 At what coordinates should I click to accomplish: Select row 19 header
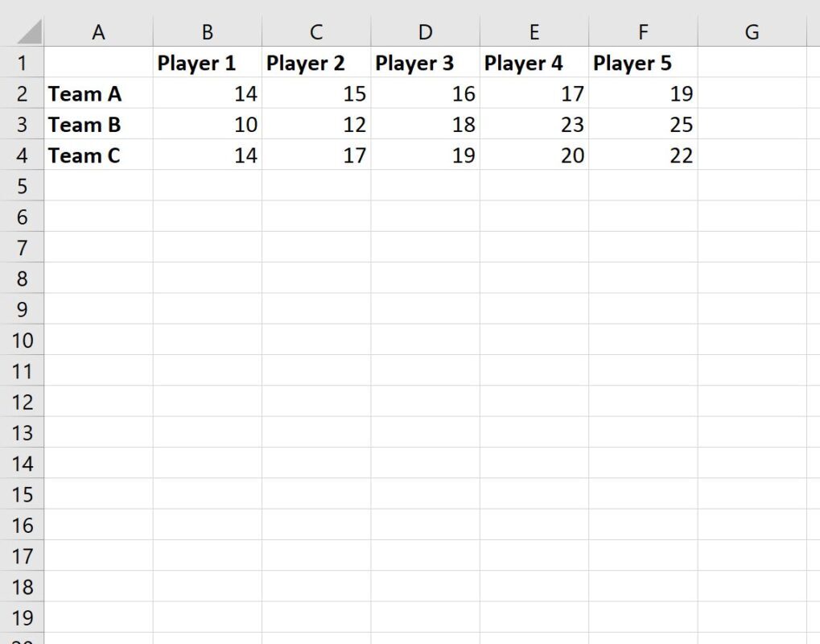22,617
